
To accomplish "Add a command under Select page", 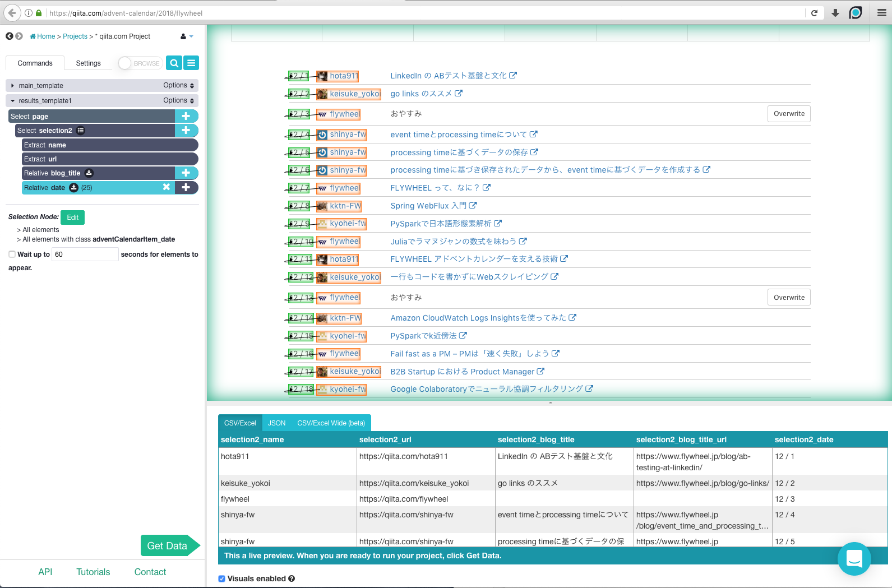I will pos(186,116).
